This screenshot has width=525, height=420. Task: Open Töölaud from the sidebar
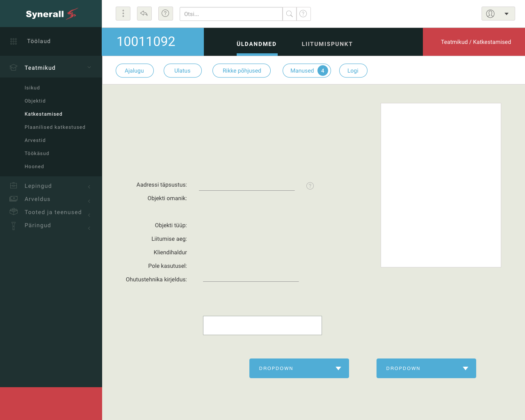39,41
